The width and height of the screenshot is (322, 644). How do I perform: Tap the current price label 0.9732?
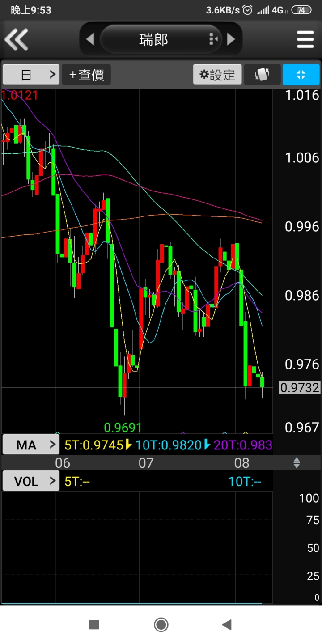point(300,387)
